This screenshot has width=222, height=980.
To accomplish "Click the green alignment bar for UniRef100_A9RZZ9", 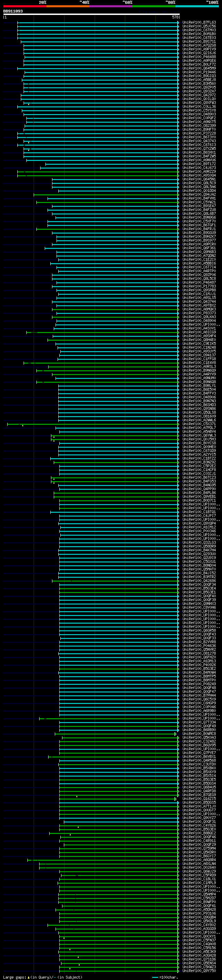I will [98, 172].
